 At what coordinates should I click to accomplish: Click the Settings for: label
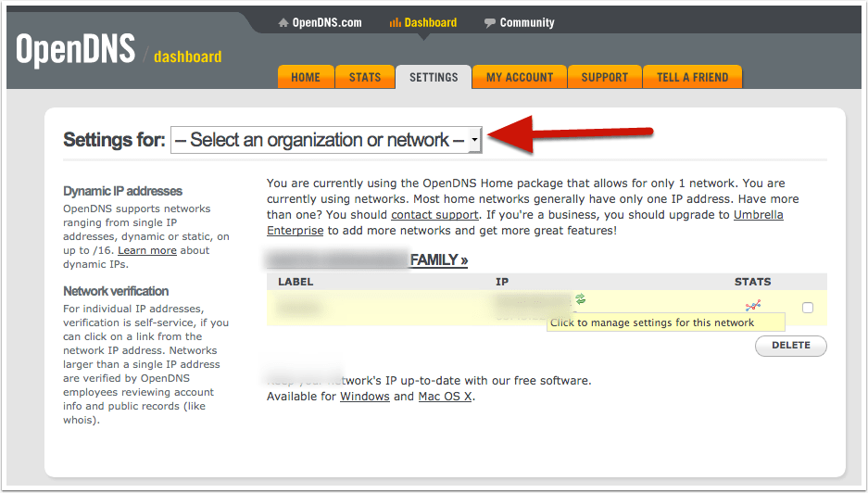pyautogui.click(x=114, y=140)
